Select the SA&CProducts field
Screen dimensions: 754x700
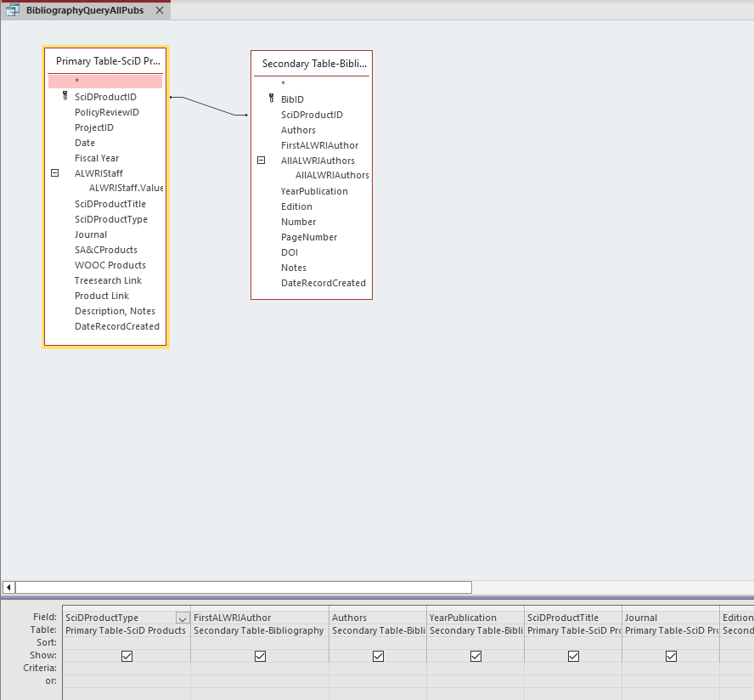pos(106,250)
